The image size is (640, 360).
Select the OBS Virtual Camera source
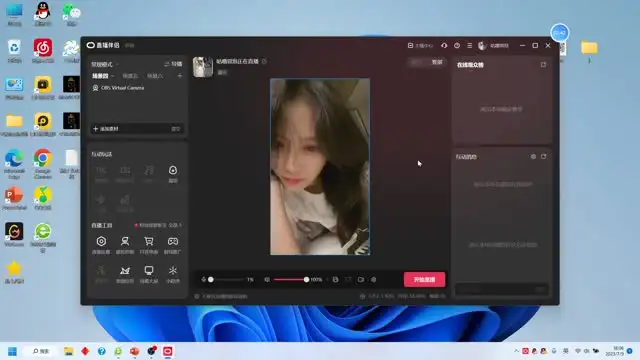click(x=118, y=88)
